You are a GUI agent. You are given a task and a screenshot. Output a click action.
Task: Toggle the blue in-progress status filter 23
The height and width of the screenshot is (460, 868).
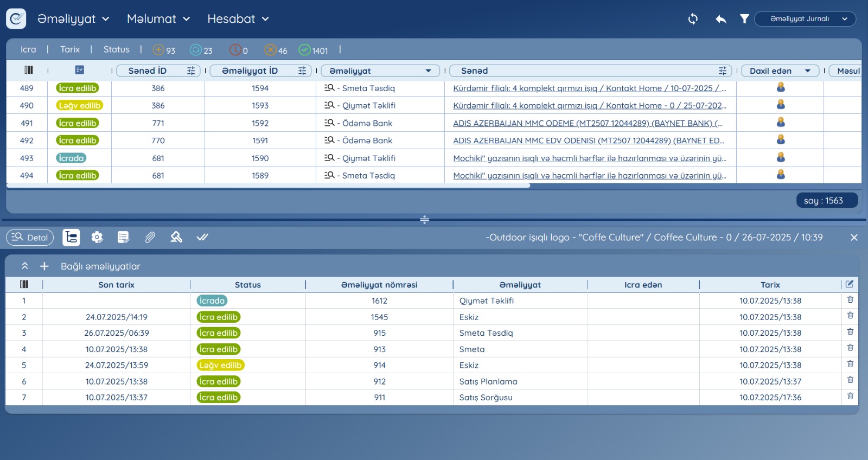(201, 50)
